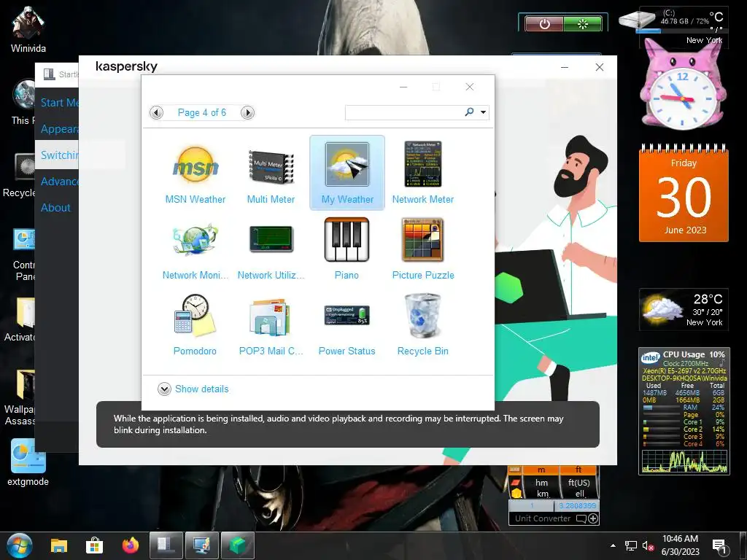
Task: Click the green sleep button gadget
Action: tap(583, 24)
